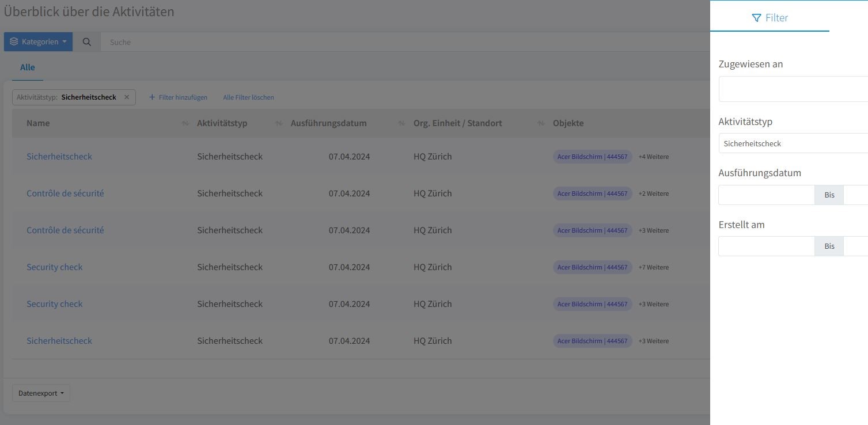Click the Ausführungsdatum start date field
Viewport: 868px width, 425px height.
pyautogui.click(x=766, y=195)
